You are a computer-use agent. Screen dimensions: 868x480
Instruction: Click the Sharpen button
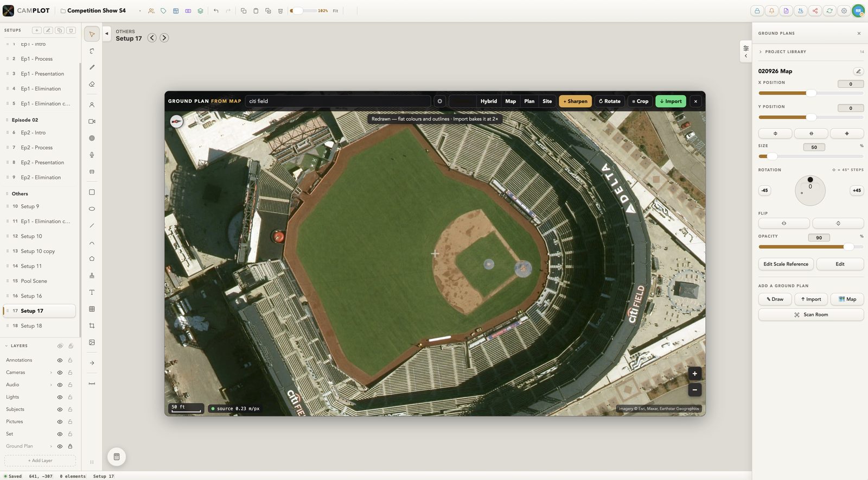point(575,102)
